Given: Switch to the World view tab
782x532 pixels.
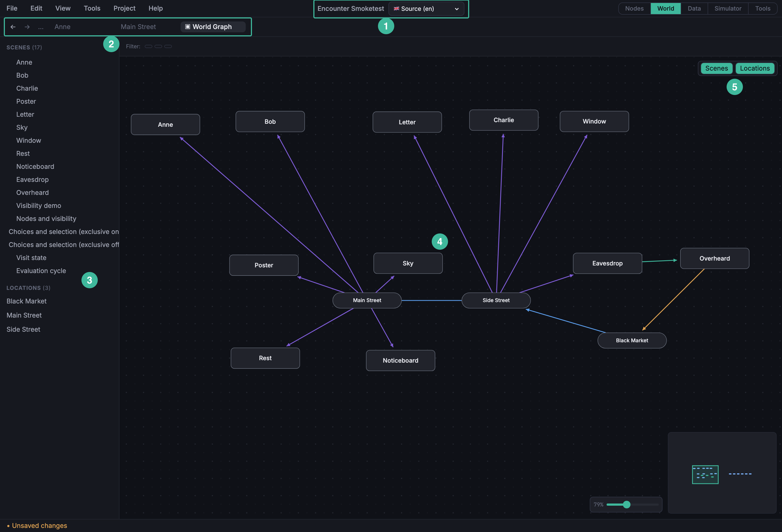Looking at the screenshot, I should pos(666,8).
